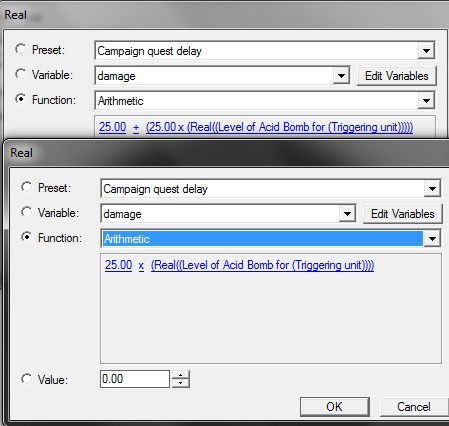Expand highlighted Arithmetic function dropdown
This screenshot has height=426, width=449.
(x=432, y=239)
